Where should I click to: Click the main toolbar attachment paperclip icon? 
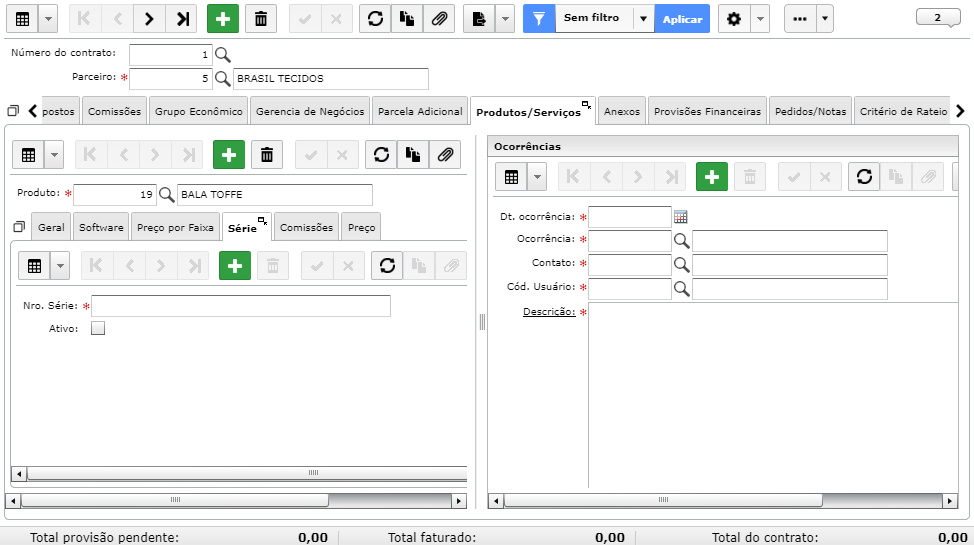pos(439,19)
